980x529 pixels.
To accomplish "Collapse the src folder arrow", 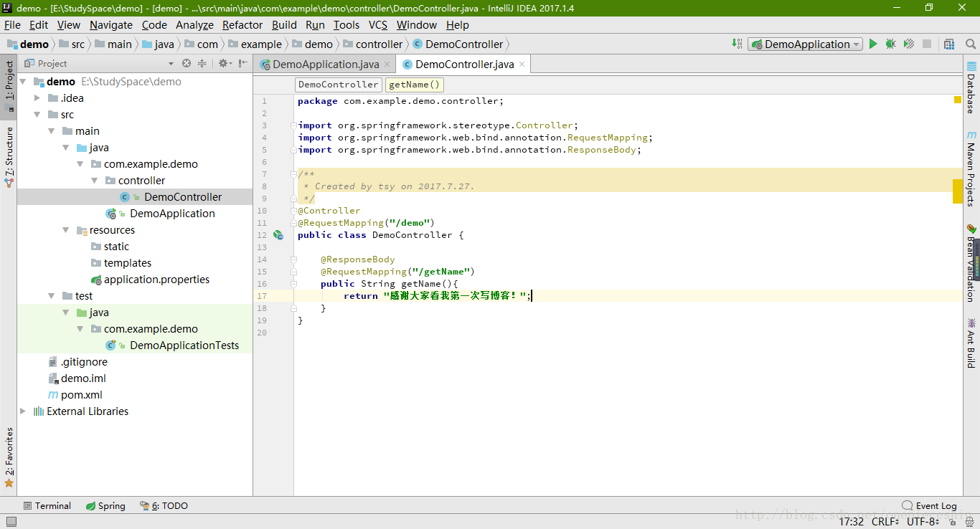I will tap(37, 115).
